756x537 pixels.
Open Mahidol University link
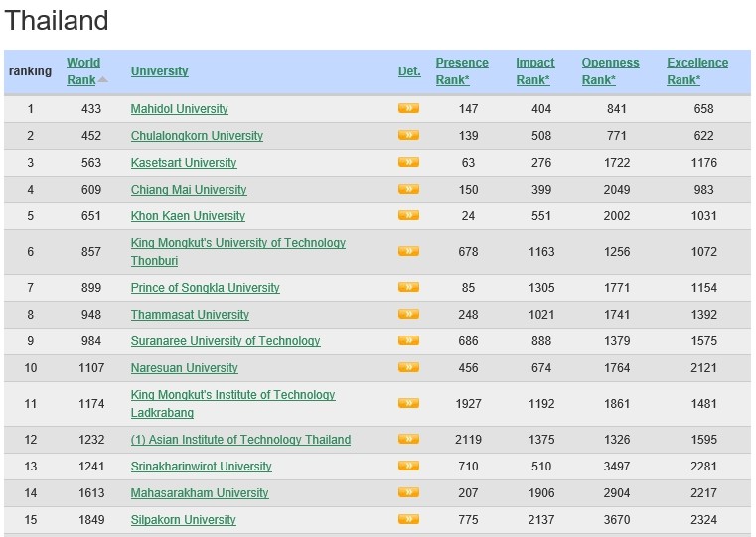[x=180, y=109]
